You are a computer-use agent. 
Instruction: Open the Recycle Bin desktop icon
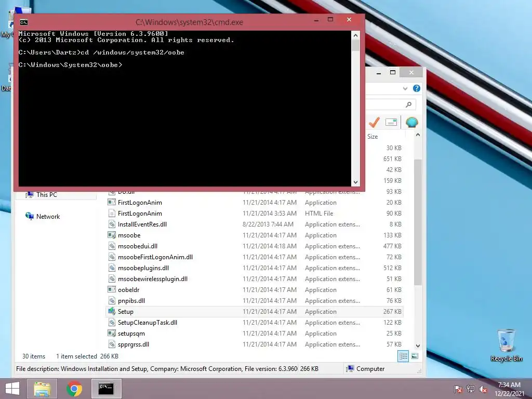[506, 345]
